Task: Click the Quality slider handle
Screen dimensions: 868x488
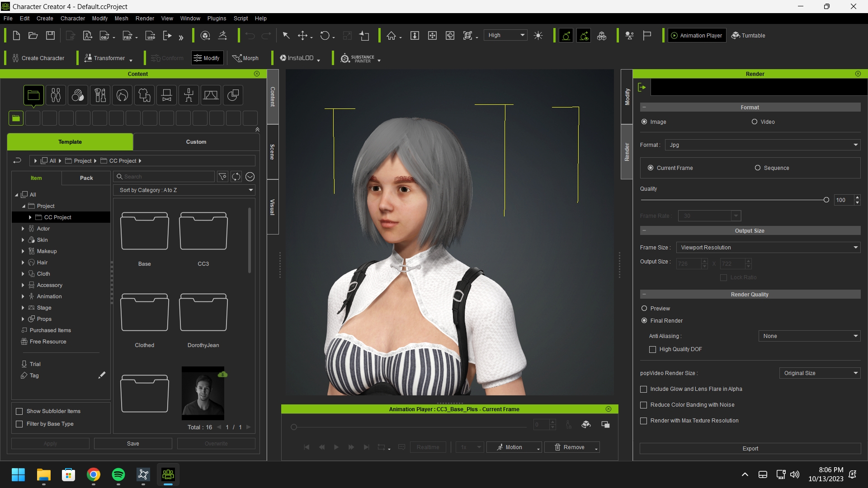Action: (826, 200)
